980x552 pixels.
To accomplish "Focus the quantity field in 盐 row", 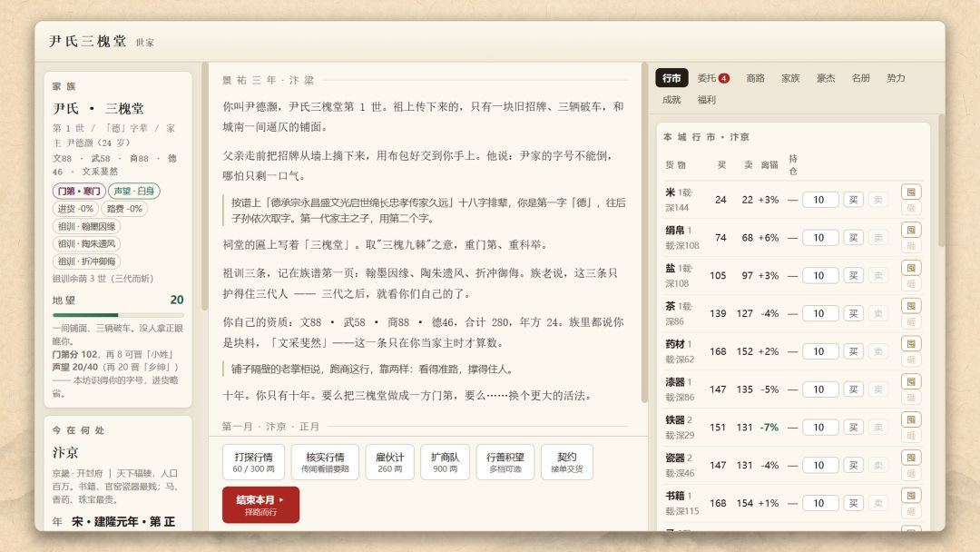I will pos(820,276).
